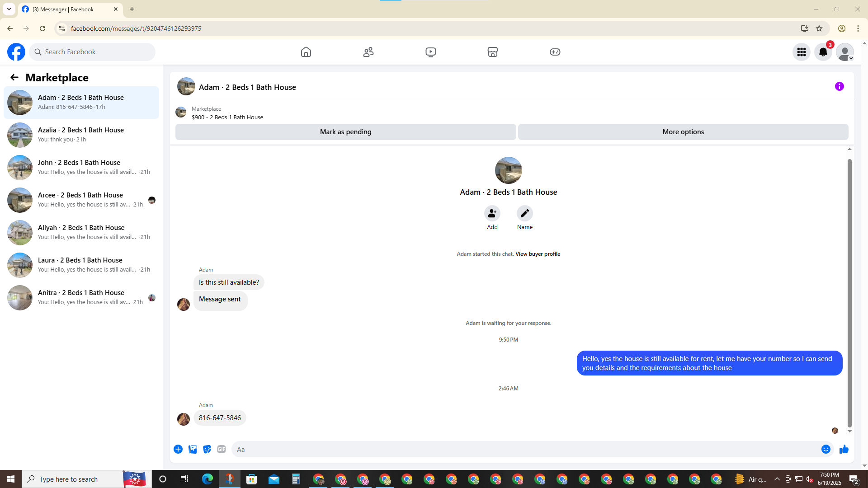Click the browser address bar URL
The width and height of the screenshot is (868, 488).
(136, 28)
